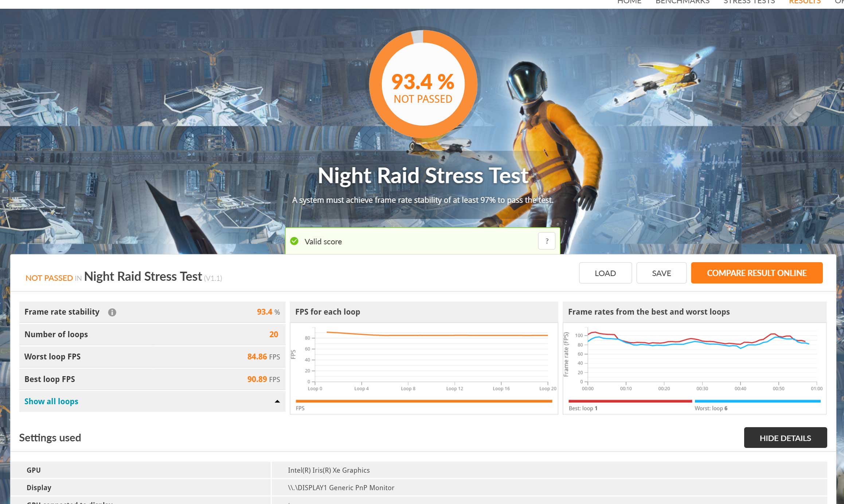Click the Best: loop 1 legend label
This screenshot has width=844, height=504.
583,408
